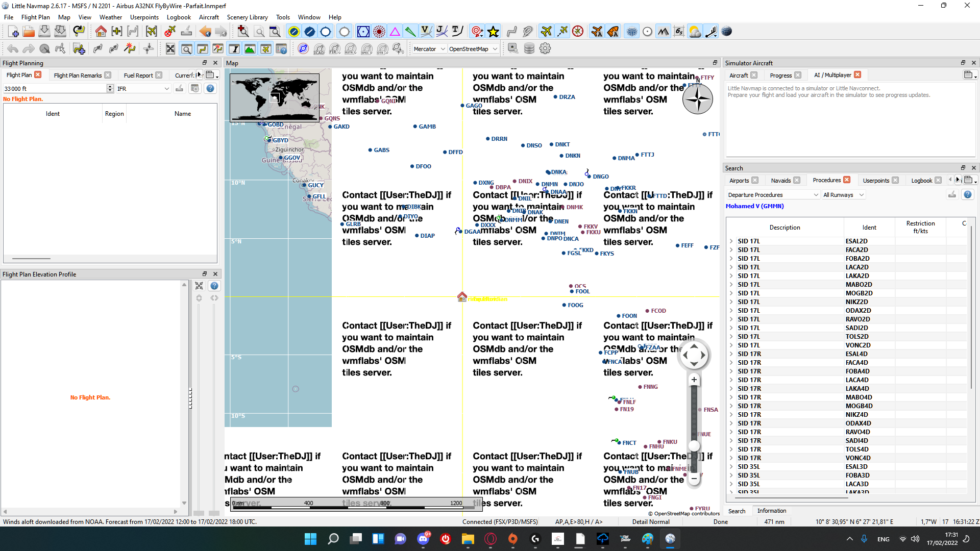Click the map zoom slider handle
The width and height of the screenshot is (980, 551).
click(694, 446)
